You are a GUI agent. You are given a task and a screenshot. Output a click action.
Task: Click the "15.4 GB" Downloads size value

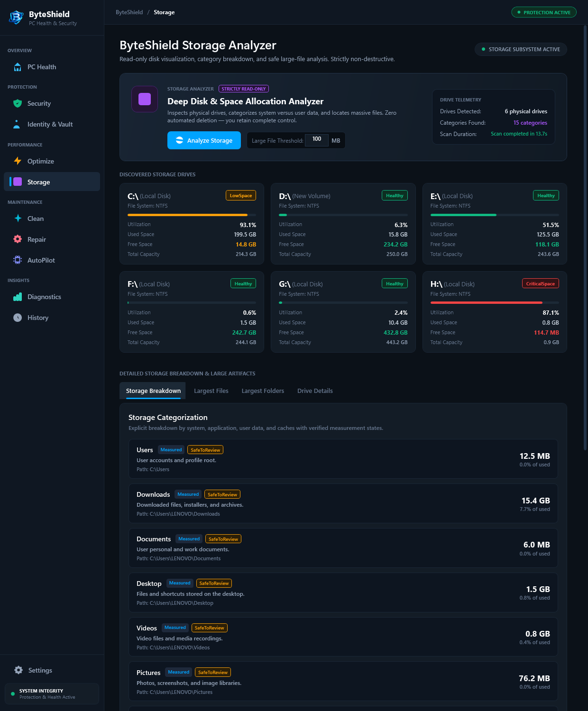[x=536, y=501]
